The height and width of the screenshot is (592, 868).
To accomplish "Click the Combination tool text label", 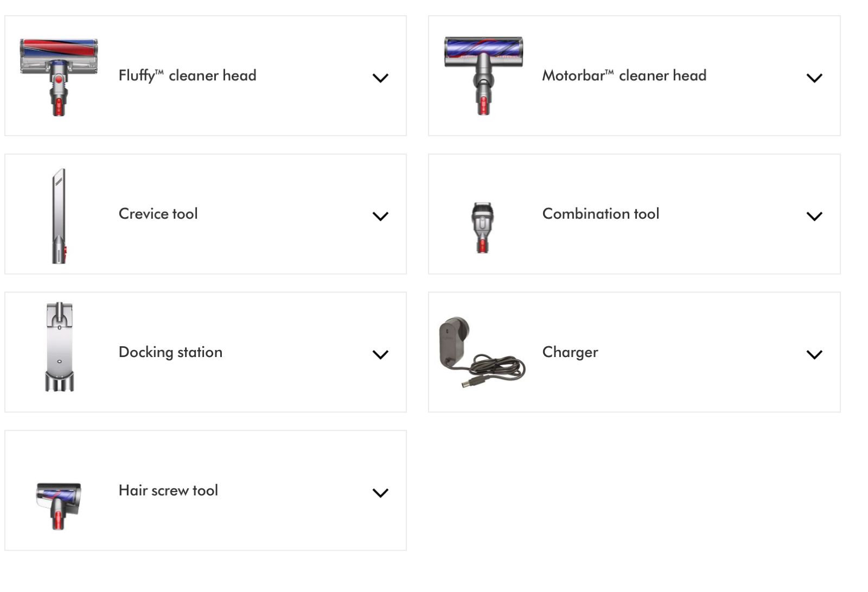I will coord(601,214).
